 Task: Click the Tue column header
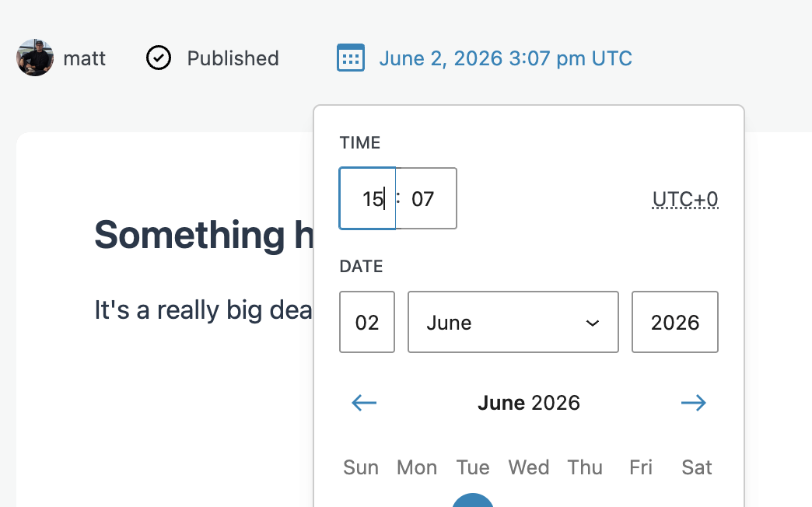tap(473, 467)
